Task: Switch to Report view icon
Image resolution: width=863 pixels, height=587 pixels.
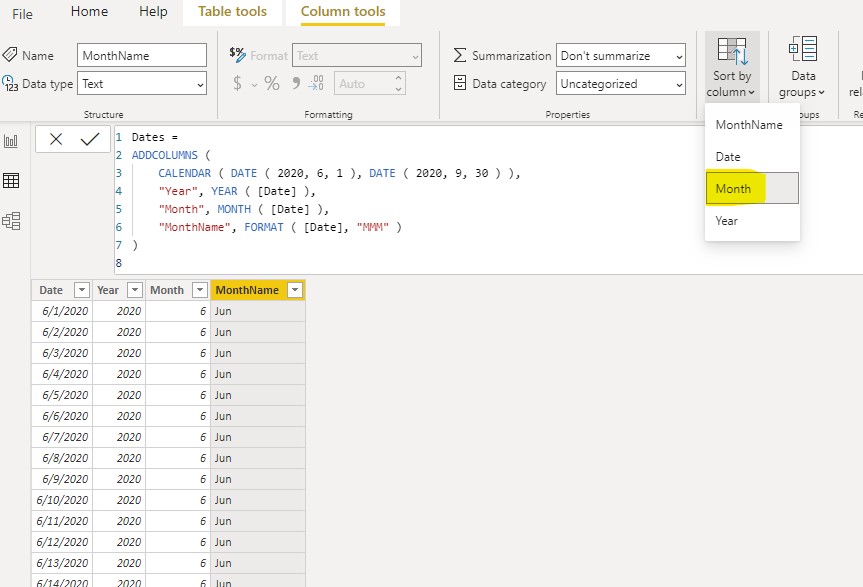Action: tap(11, 141)
